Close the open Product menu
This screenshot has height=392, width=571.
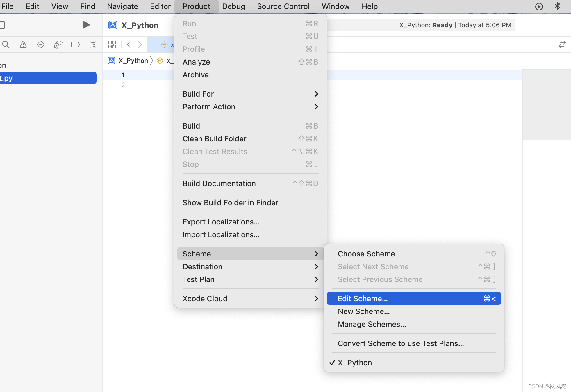[x=196, y=6]
